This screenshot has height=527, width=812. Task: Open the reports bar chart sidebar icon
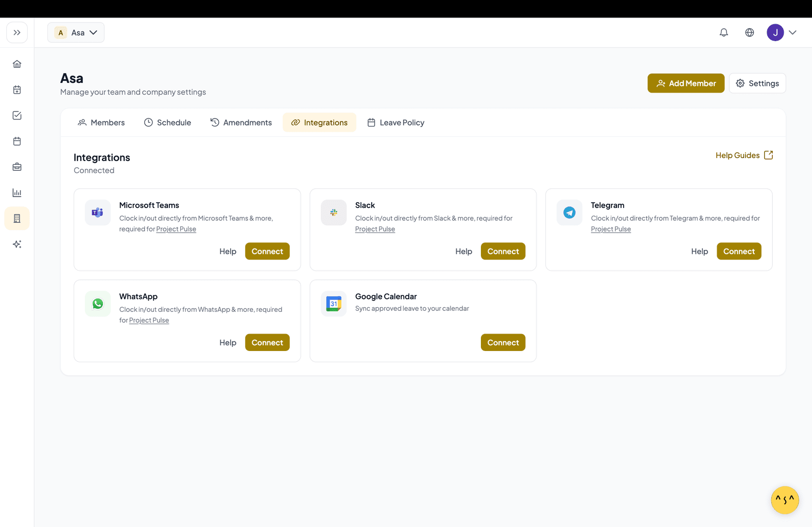(x=17, y=193)
